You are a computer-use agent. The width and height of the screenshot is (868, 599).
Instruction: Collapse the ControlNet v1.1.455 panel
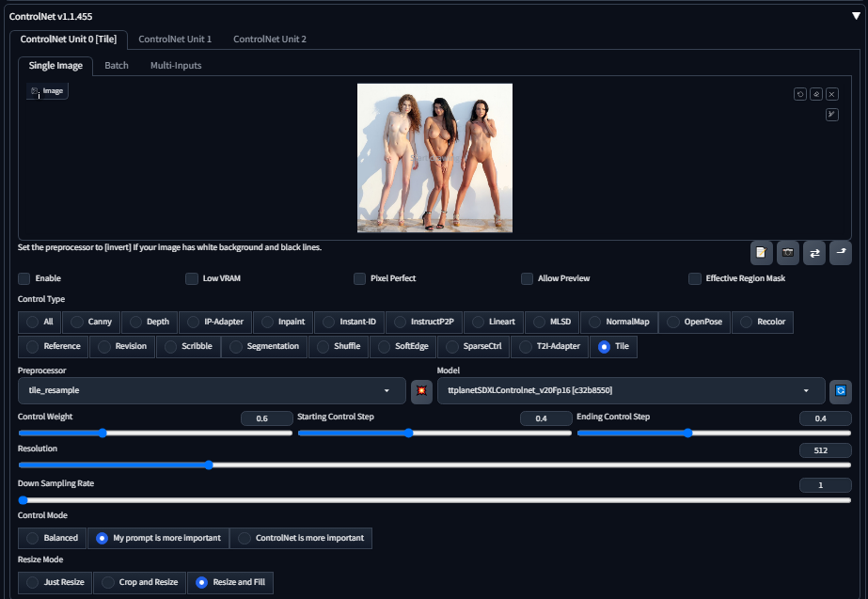click(856, 16)
